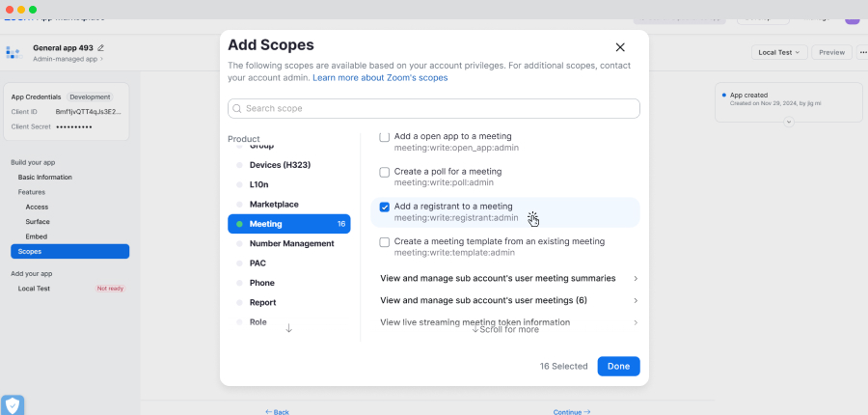Click the pencil edit icon beside General app 493
The height and width of the screenshot is (415, 868).
pyautogui.click(x=100, y=48)
